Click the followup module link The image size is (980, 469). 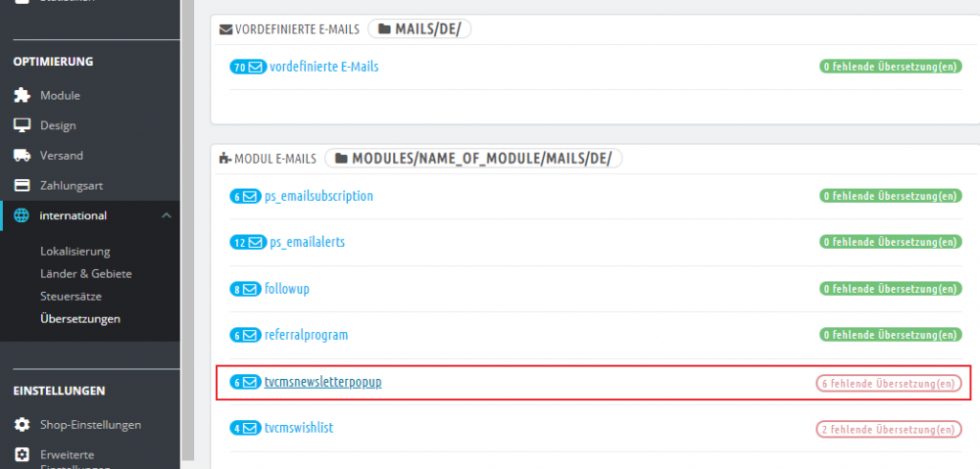(x=287, y=289)
